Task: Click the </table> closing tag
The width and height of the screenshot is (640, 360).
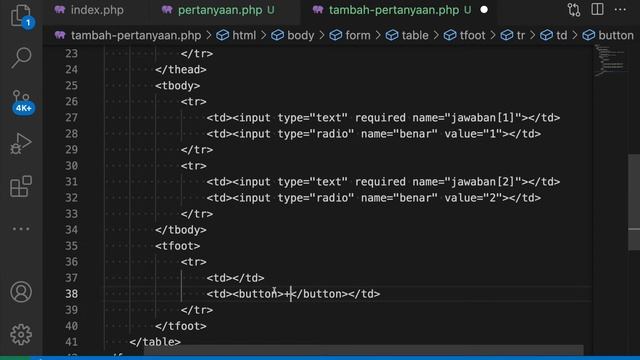Action: click(155, 342)
